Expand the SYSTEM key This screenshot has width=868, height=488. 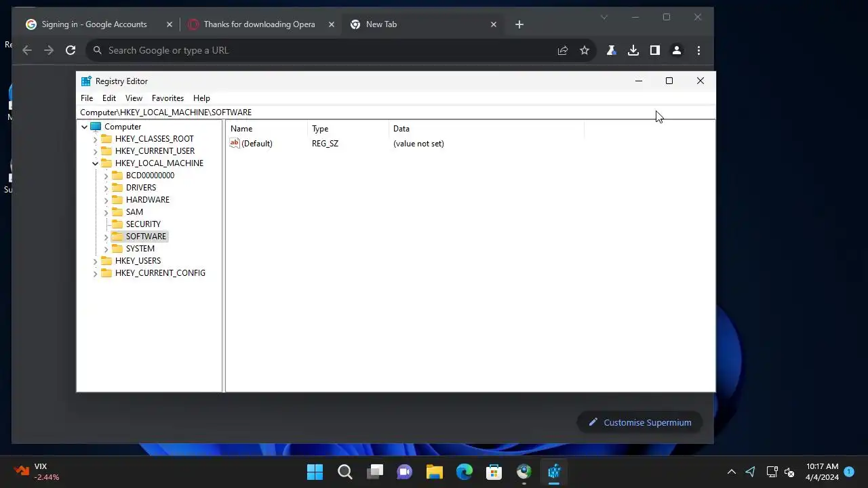tap(106, 249)
